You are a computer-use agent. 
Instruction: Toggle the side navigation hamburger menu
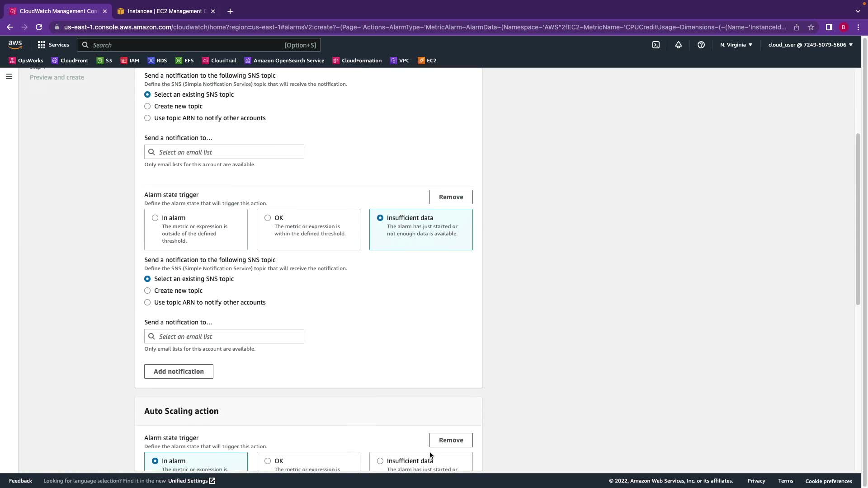[9, 76]
